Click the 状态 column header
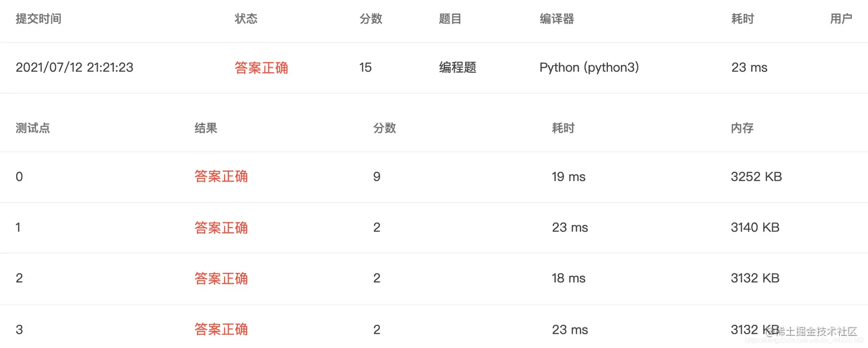This screenshot has width=868, height=348. pos(246,19)
